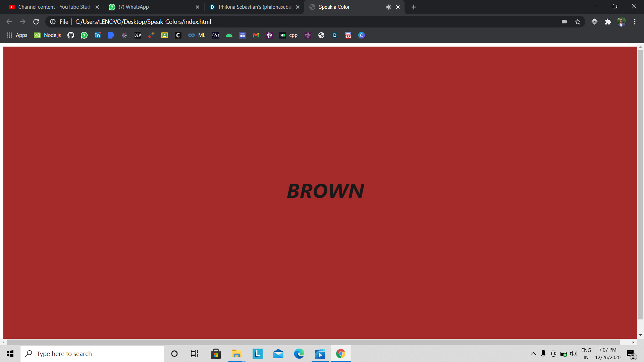Expand the hidden system tray icons
This screenshot has height=362, width=644.
[x=533, y=354]
